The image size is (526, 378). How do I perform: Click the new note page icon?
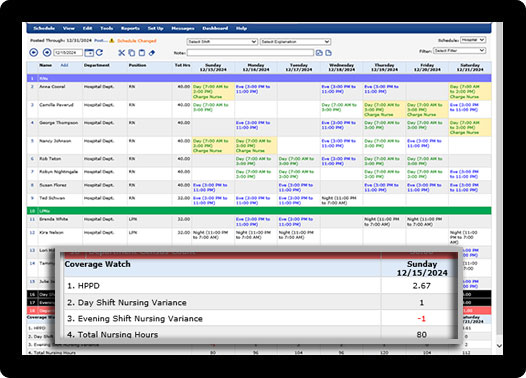(x=328, y=53)
